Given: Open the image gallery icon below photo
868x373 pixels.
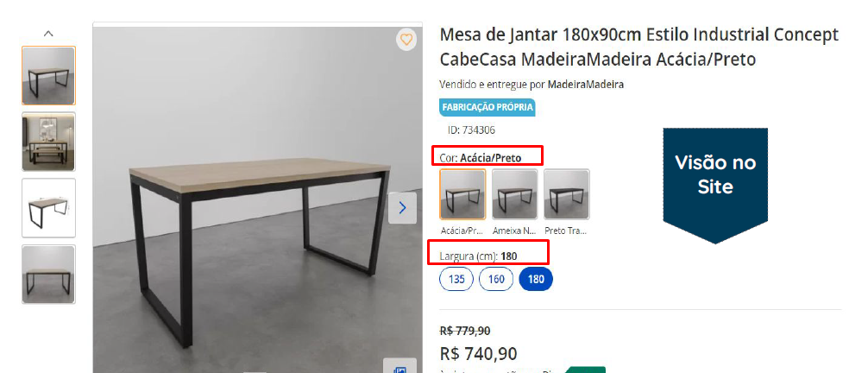Looking at the screenshot, I should coord(399,366).
